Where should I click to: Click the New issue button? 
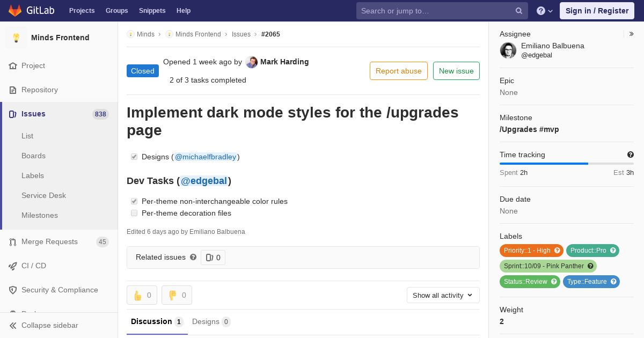click(x=456, y=71)
